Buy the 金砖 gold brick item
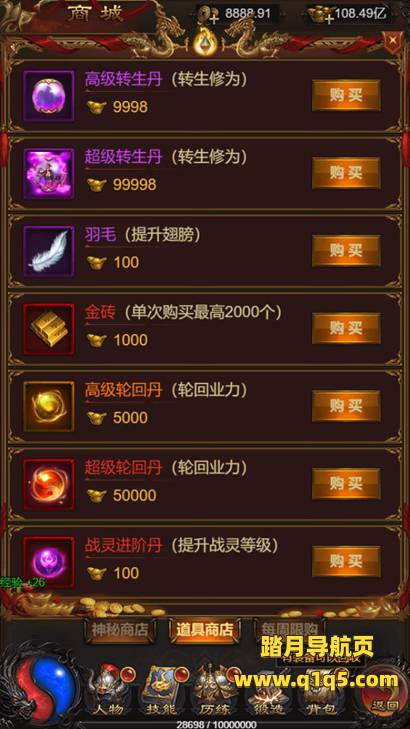Screen dimensions: 410x729 pos(346,328)
